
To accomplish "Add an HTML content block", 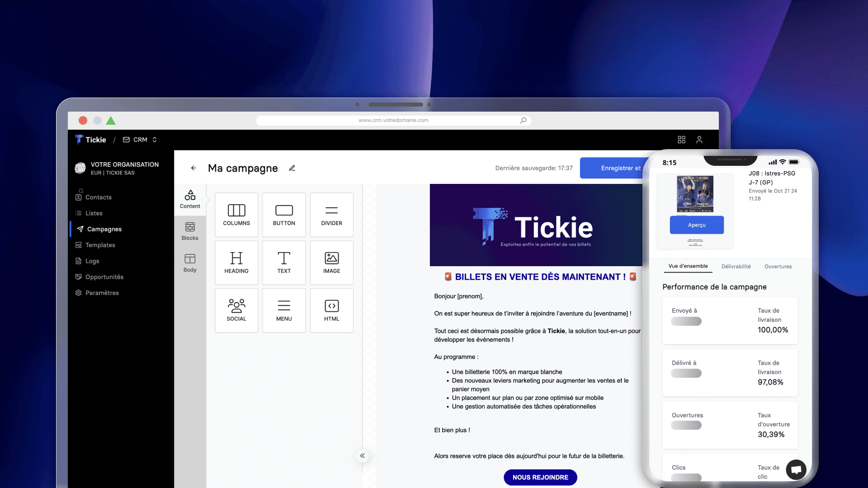I will point(331,310).
